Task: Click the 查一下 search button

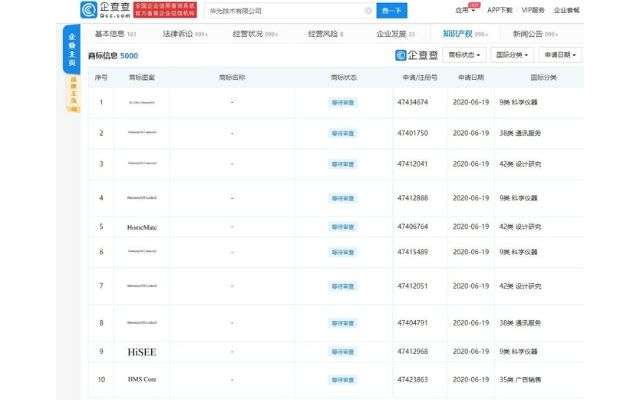Action: click(391, 11)
